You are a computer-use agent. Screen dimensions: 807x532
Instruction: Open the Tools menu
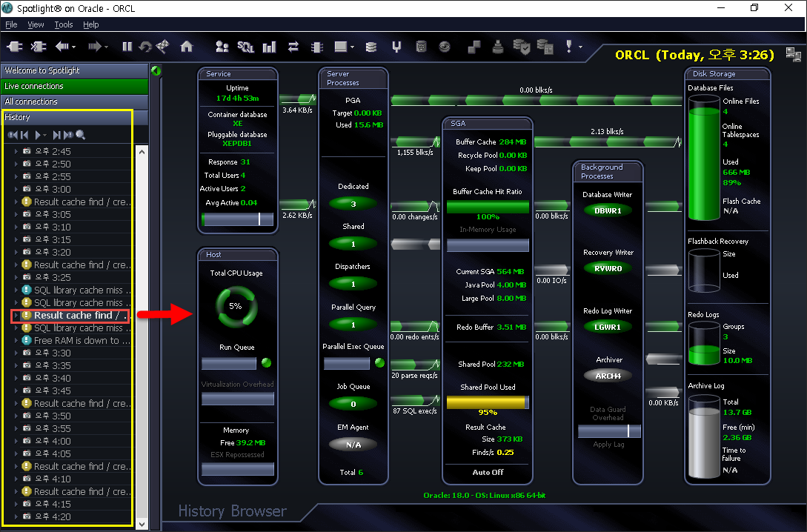(63, 24)
